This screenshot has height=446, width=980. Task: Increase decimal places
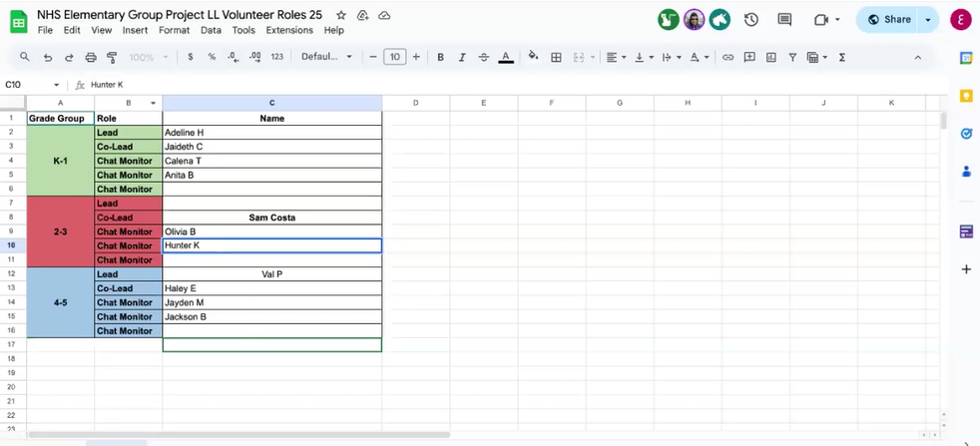(255, 57)
